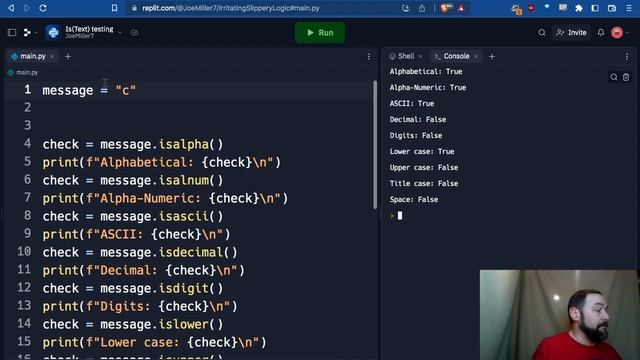
Task: Click the console input prompt
Action: [x=400, y=216]
